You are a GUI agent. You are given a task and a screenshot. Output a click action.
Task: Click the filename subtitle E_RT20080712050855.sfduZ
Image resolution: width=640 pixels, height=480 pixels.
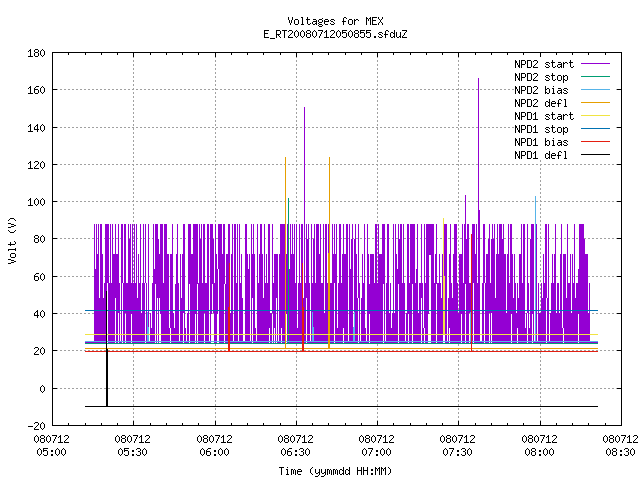point(335,34)
